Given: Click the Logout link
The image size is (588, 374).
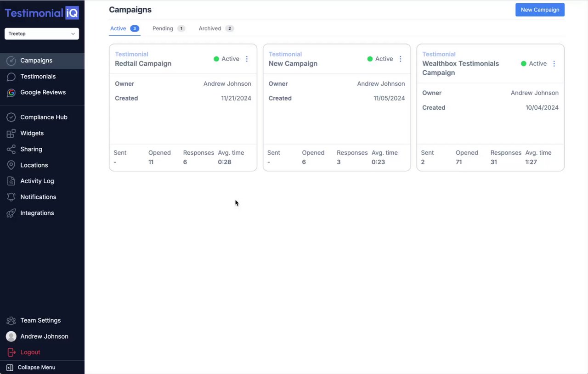Looking at the screenshot, I should (30, 352).
